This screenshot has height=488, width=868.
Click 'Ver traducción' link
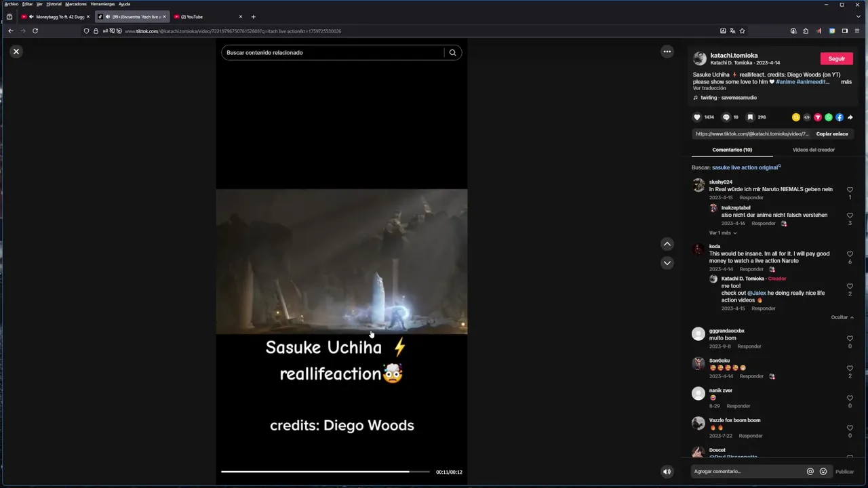709,88
